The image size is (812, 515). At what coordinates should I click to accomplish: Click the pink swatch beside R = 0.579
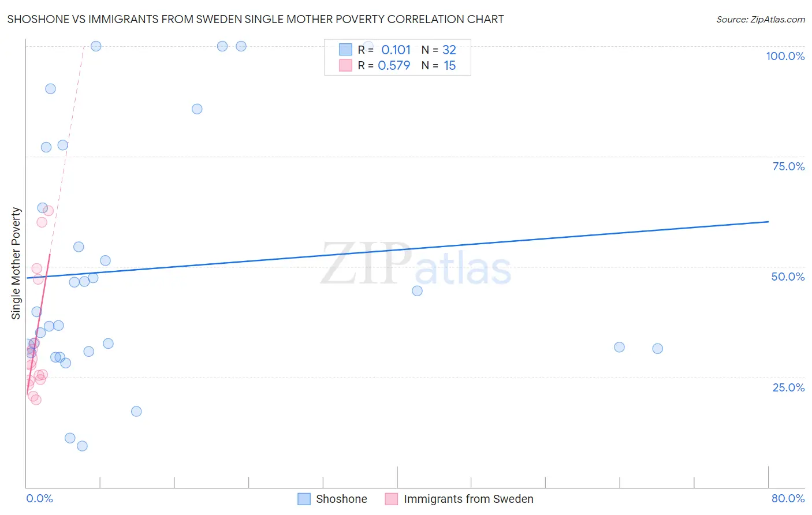coord(345,65)
